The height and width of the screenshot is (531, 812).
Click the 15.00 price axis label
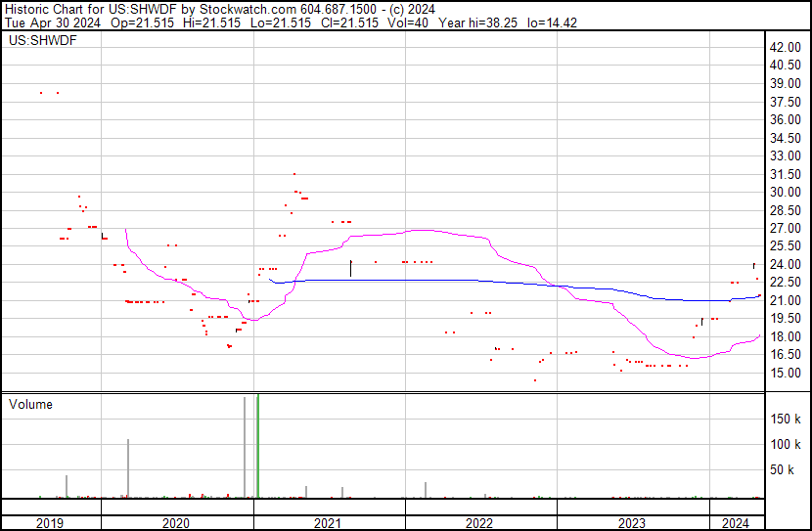(x=786, y=373)
